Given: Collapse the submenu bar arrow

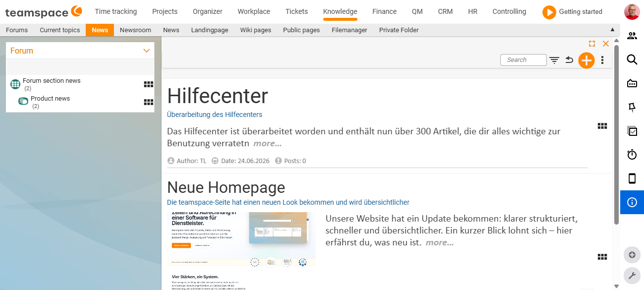Looking at the screenshot, I should tap(612, 30).
